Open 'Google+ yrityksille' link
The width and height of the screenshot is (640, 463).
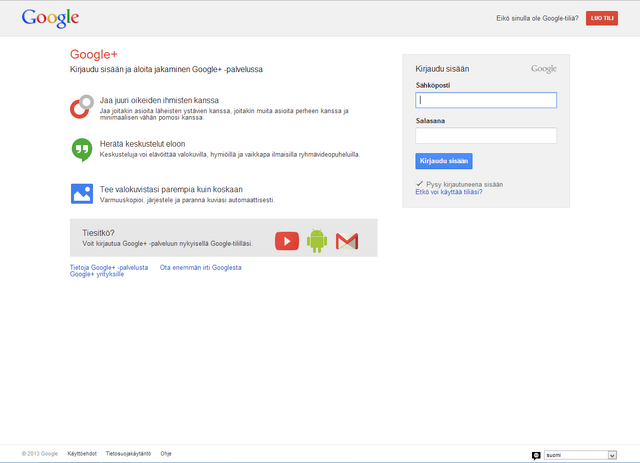pyautogui.click(x=97, y=274)
